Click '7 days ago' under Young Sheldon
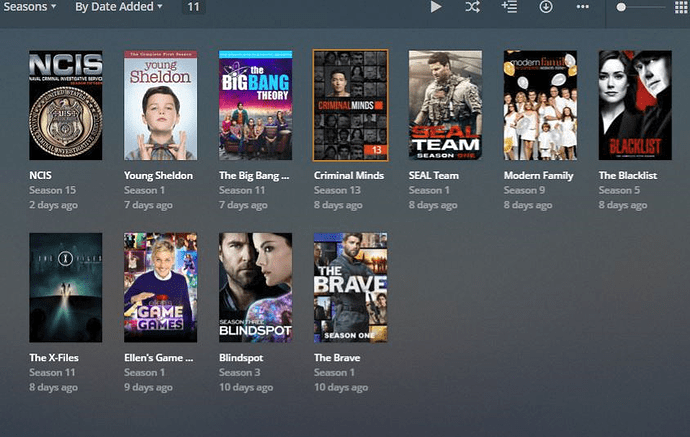 coord(148,205)
